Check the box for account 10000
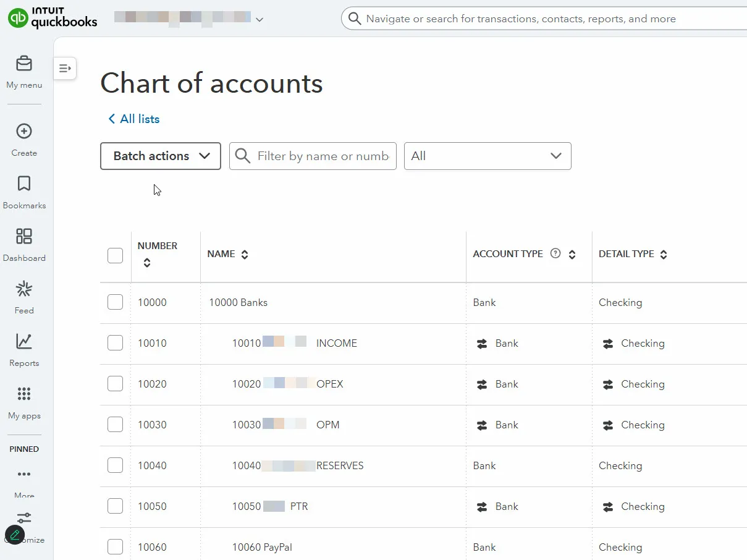The width and height of the screenshot is (747, 560). [116, 302]
